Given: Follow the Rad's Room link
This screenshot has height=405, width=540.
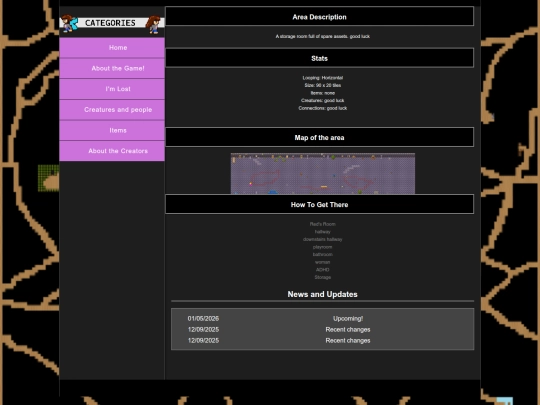Looking at the screenshot, I should (323, 224).
